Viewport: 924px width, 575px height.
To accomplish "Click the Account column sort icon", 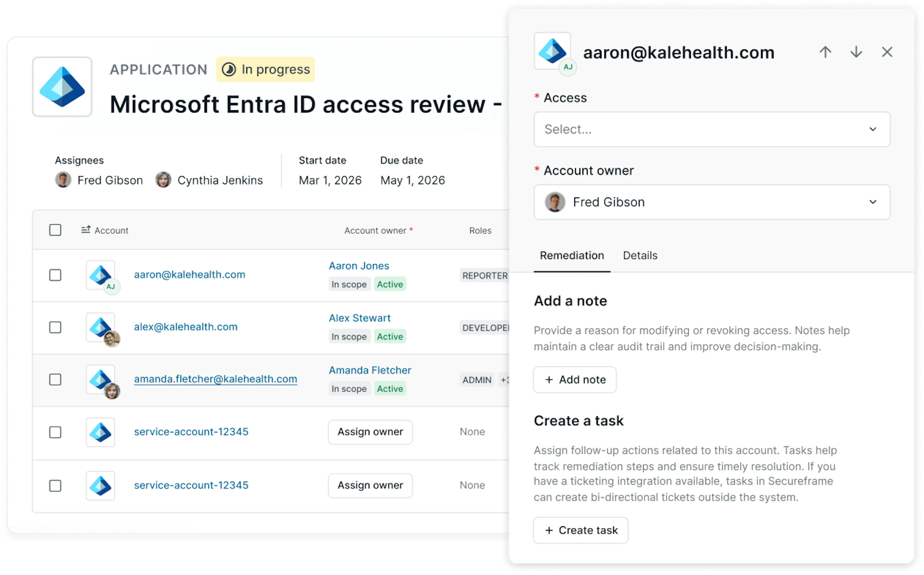I will click(85, 230).
